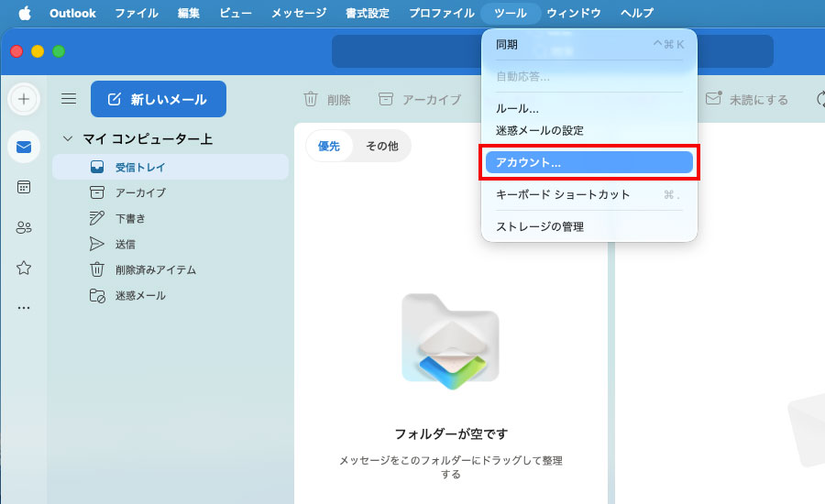
Task: Open the People contacts icon
Action: click(24, 227)
